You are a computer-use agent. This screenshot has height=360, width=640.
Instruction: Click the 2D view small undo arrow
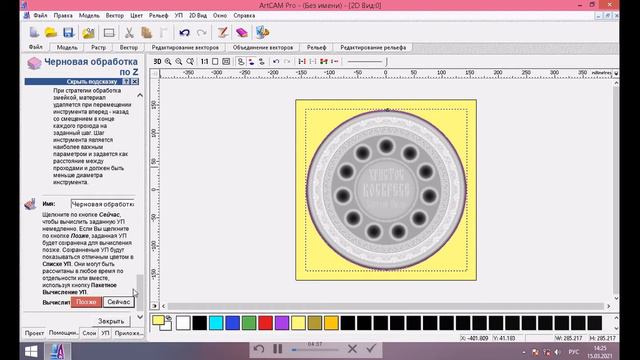point(276,62)
